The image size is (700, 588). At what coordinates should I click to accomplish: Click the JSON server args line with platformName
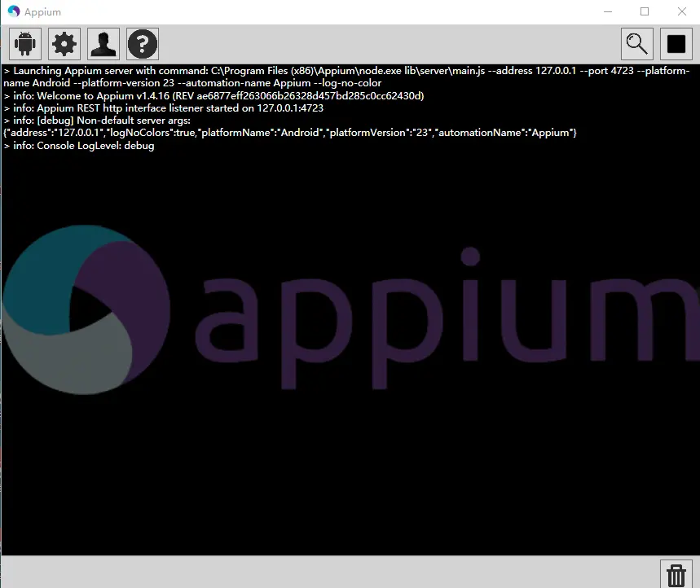(290, 133)
